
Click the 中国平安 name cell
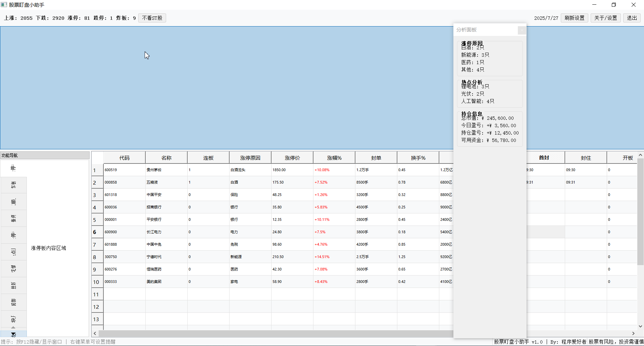click(x=166, y=195)
